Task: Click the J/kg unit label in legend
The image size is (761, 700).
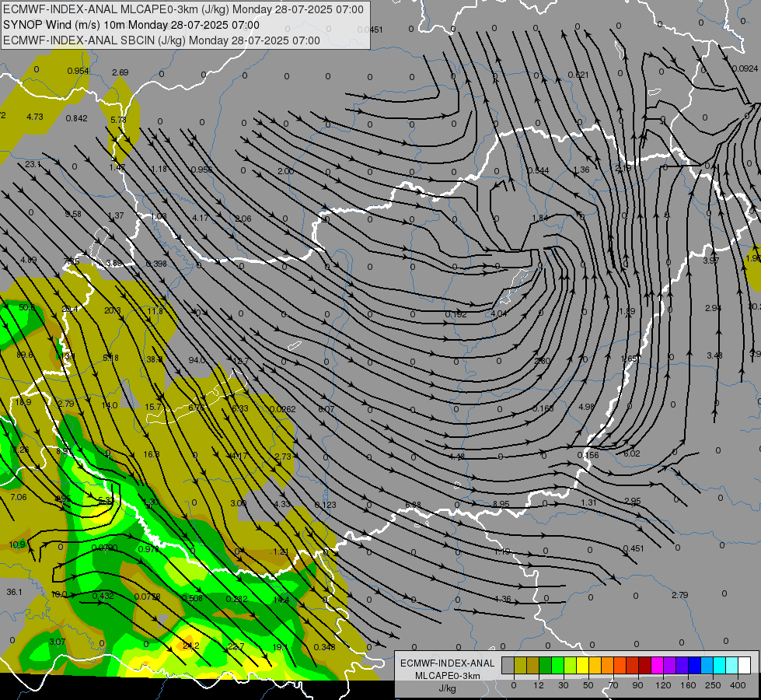Action: coord(447,688)
